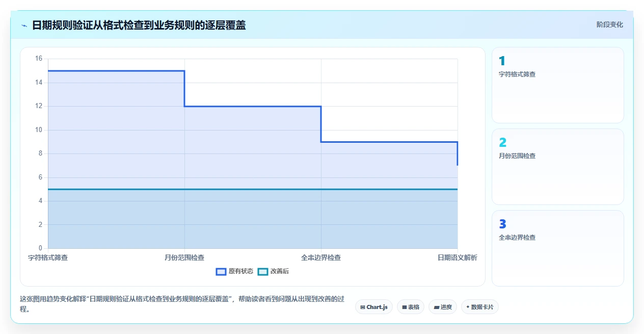The height and width of the screenshot is (334, 644).
Task: Click the card title 字符格式筛查 under number 1
Action: [517, 74]
